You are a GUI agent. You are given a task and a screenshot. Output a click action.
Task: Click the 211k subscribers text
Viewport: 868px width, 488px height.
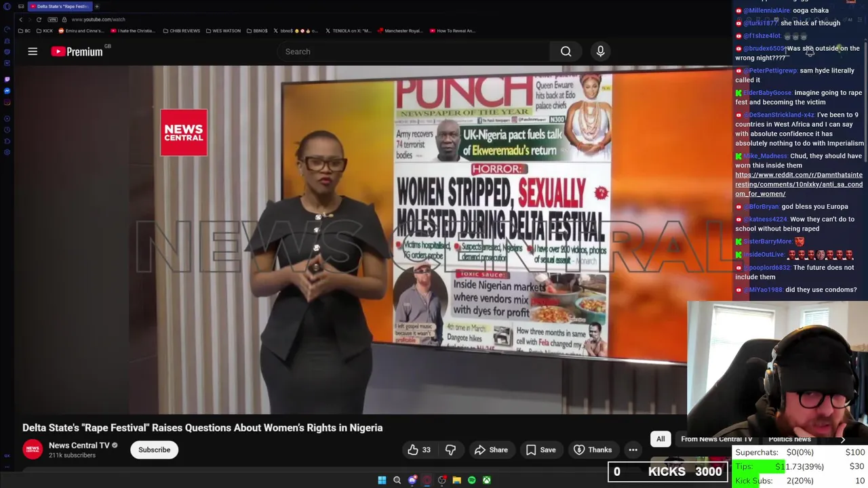(72, 455)
